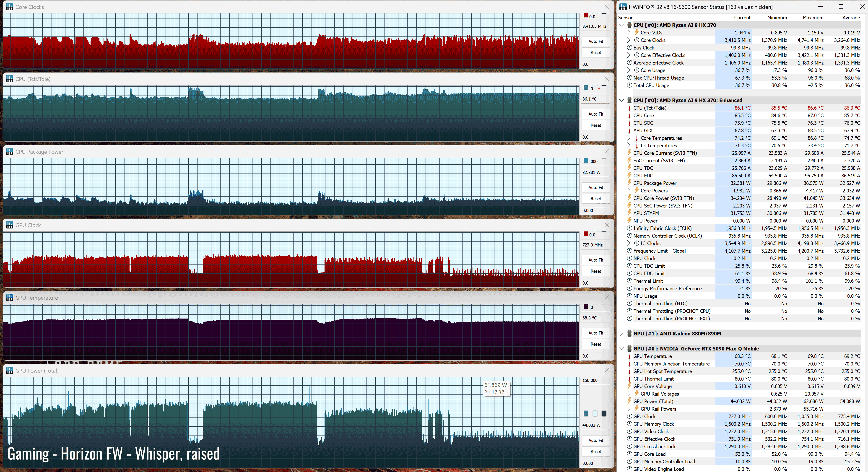Click the HWiNFO Sensor Status title icon

tap(623, 7)
